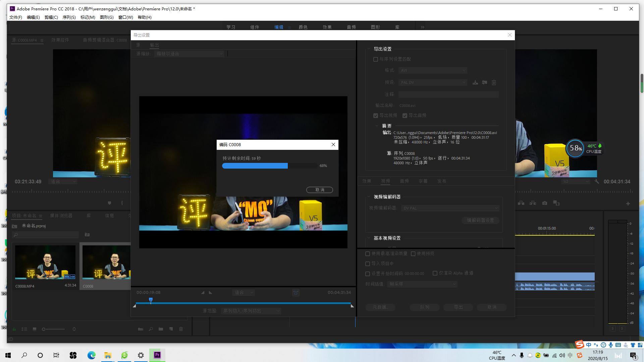This screenshot has height=362, width=644.
Task: Click the export frame camera icon
Action: 545,203
